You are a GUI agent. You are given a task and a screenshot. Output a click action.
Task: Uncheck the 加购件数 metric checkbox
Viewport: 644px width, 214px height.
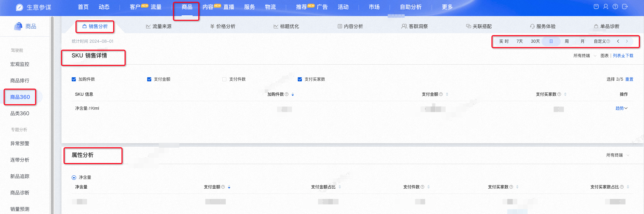pyautogui.click(x=74, y=79)
